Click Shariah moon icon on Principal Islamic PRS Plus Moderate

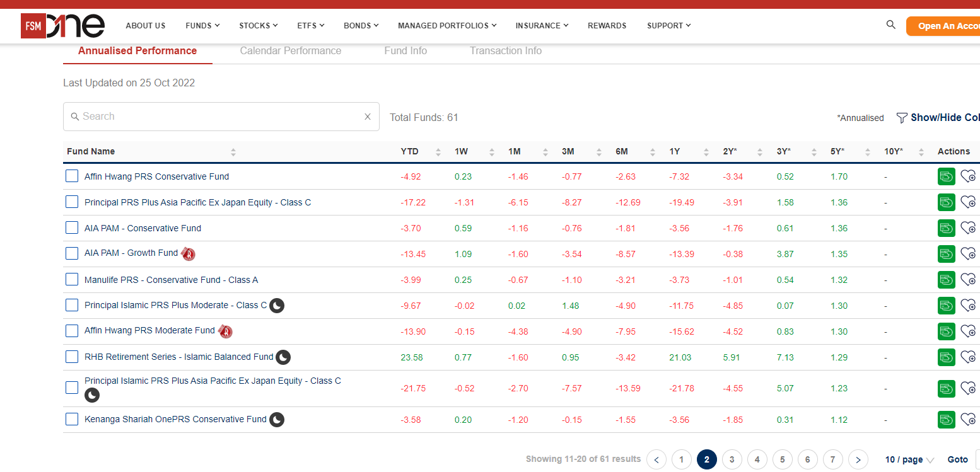277,306
